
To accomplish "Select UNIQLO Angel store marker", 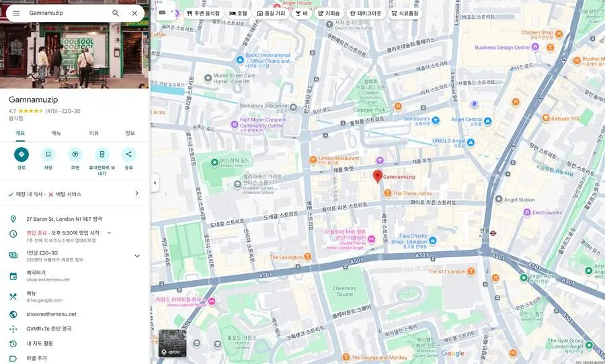I will [471, 142].
